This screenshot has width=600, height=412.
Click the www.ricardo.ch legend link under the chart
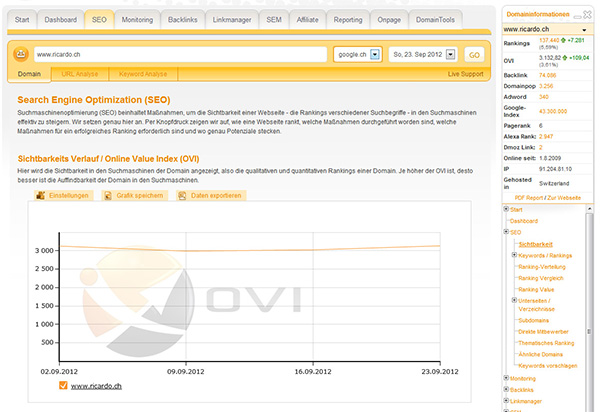point(96,386)
